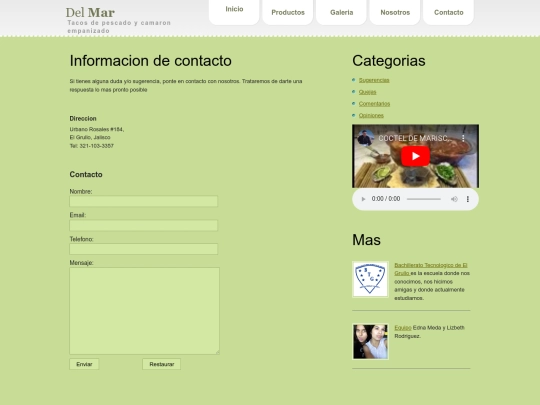Click the Urbano Rosales #184 address line

(97, 129)
